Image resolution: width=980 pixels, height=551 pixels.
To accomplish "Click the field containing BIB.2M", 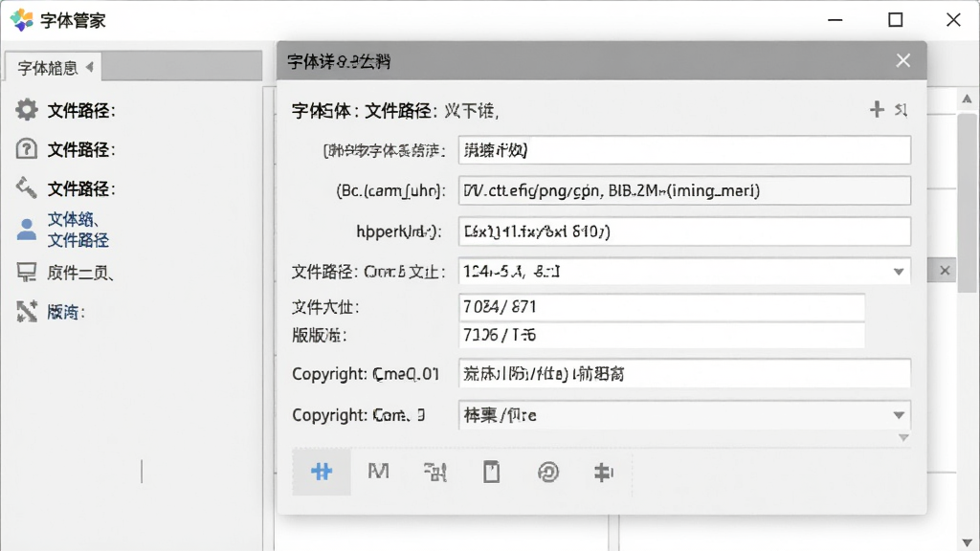I will click(x=684, y=190).
